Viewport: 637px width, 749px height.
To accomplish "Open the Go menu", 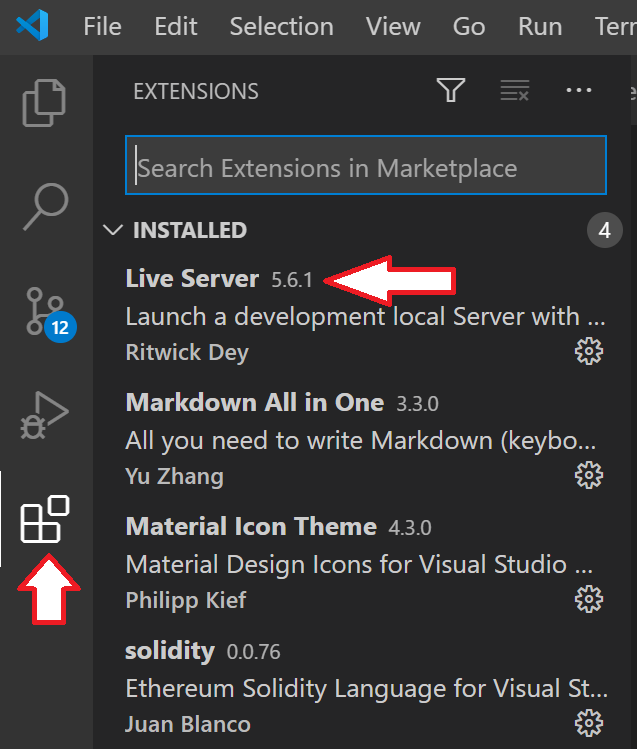I will (469, 26).
